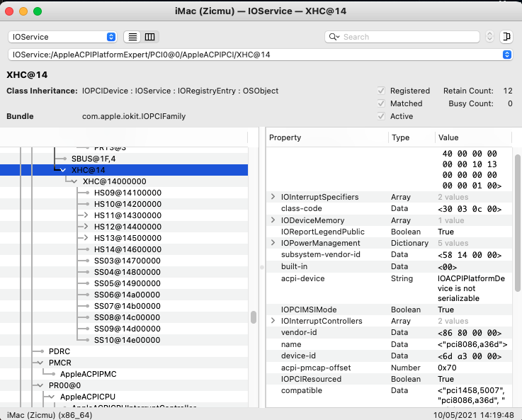Click the Property column header
The image size is (522, 420).
tap(327, 137)
